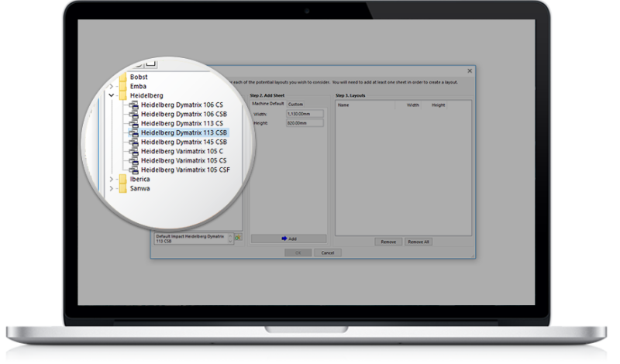Click the OK button

(298, 253)
